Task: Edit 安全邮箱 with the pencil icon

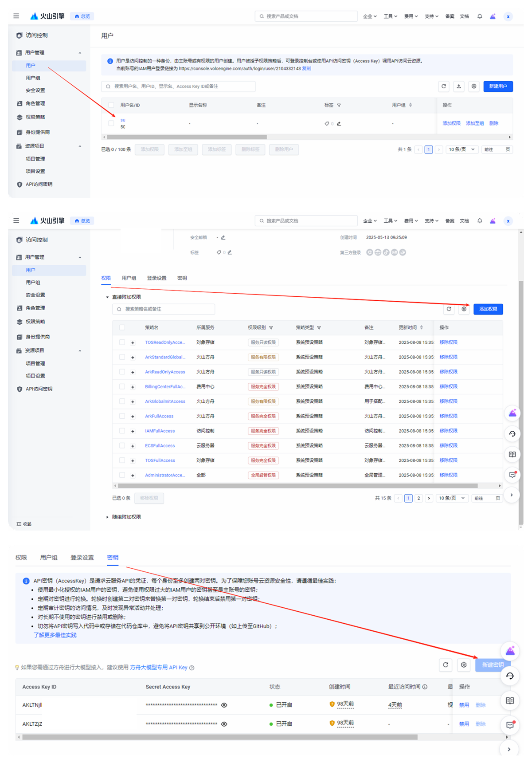Action: [x=223, y=237]
